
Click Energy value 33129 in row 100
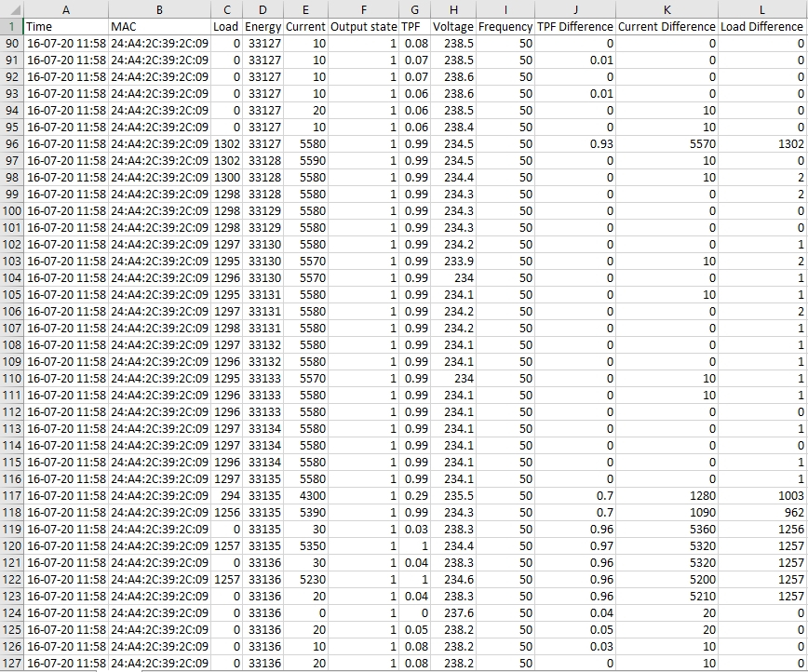click(x=263, y=210)
